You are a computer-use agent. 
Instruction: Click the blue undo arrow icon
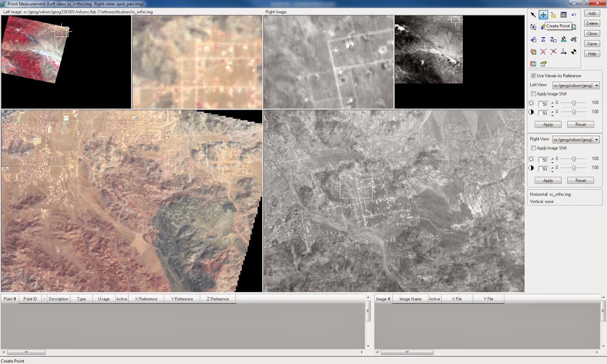point(574,15)
